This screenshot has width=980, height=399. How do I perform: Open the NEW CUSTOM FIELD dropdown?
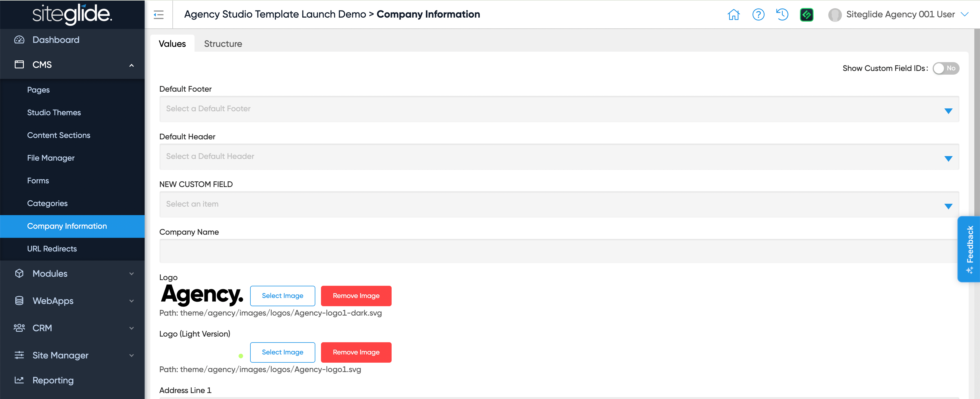pos(558,204)
